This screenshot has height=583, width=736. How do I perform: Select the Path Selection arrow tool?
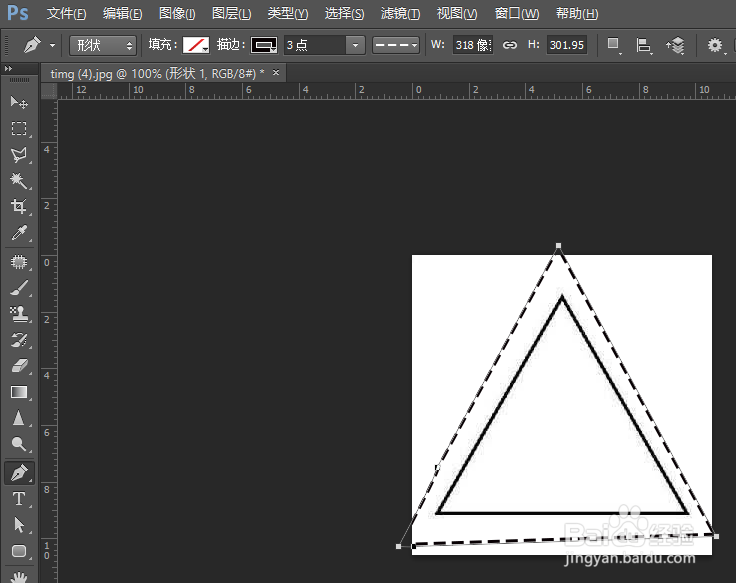pos(19,524)
